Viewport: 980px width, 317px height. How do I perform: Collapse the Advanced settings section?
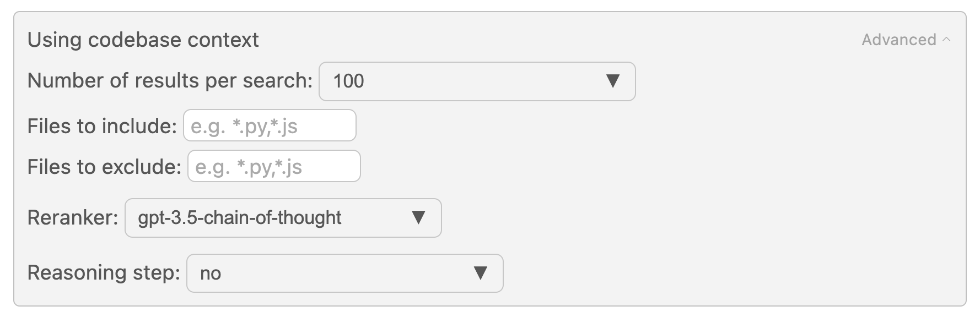tap(906, 40)
